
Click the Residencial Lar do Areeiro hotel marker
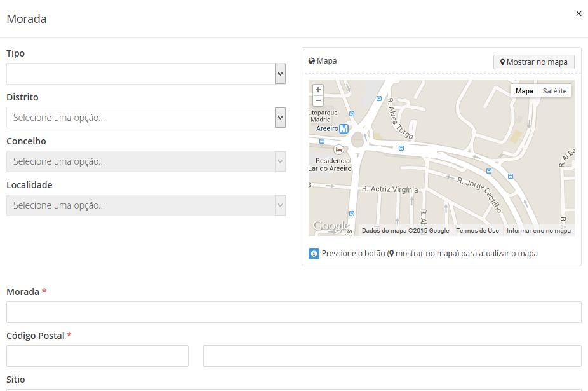(x=338, y=149)
